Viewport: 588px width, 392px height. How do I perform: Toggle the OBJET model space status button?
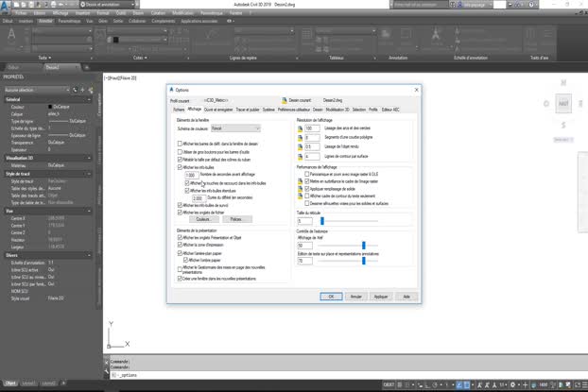click(x=389, y=384)
